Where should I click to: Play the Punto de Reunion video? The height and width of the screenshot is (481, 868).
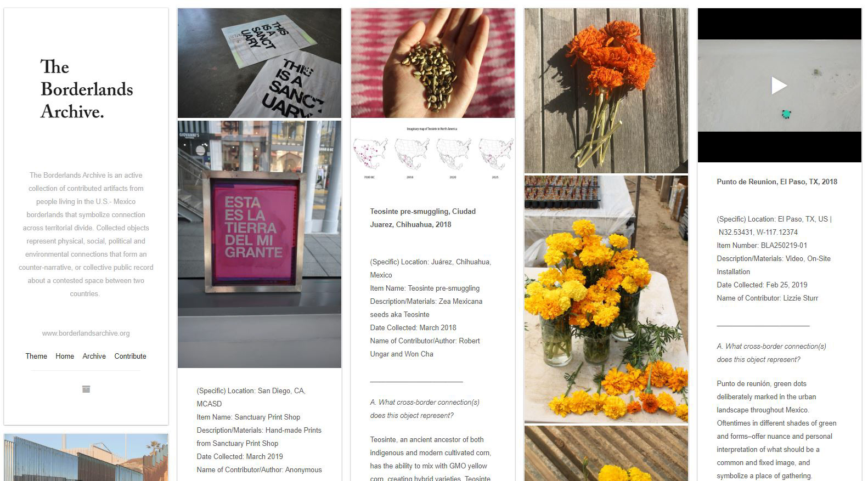(x=779, y=86)
